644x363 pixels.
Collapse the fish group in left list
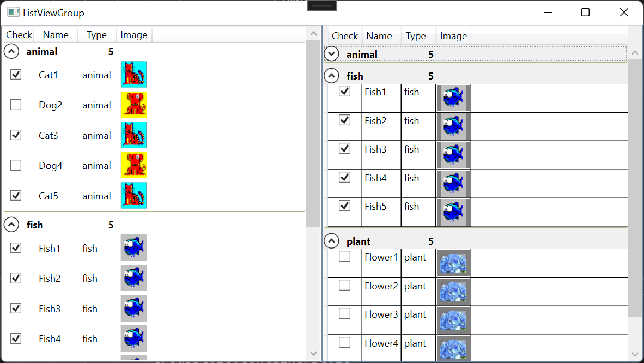11,225
